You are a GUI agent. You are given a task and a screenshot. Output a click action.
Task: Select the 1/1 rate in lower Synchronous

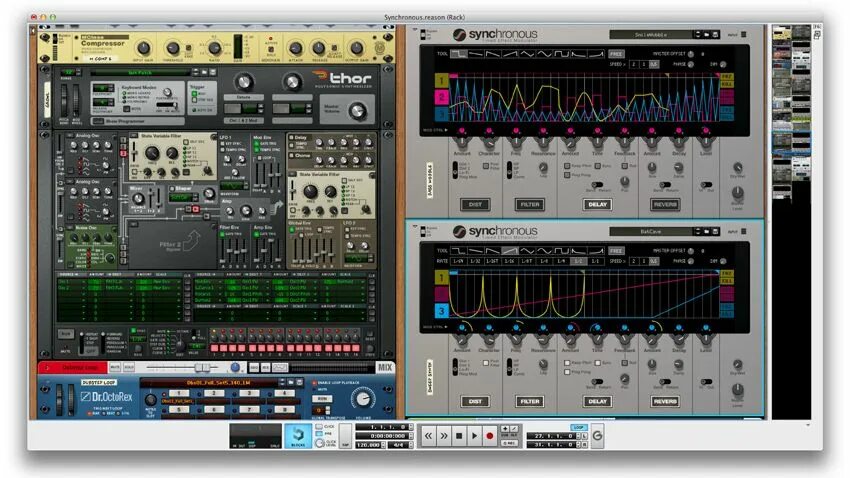point(595,261)
